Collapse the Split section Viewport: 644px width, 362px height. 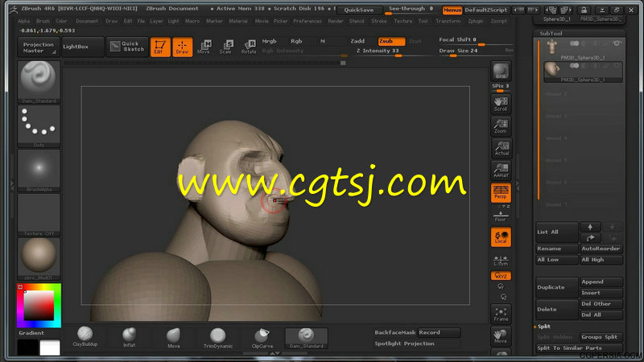pos(544,327)
